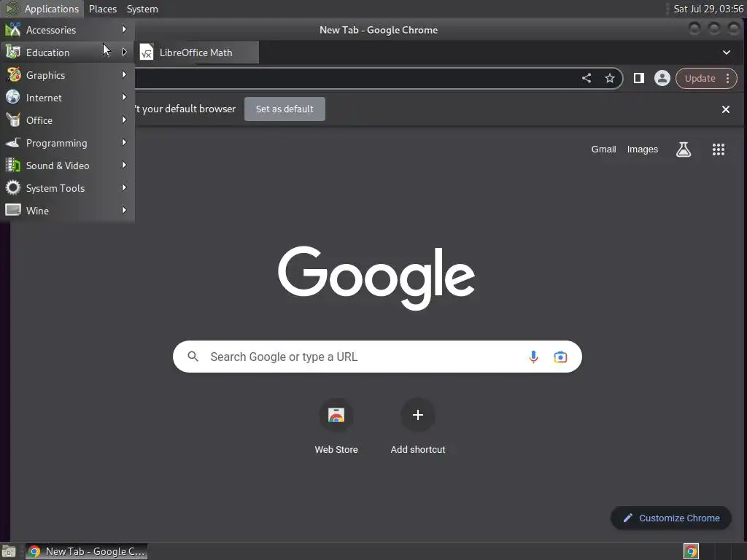Click the Customize Chrome button
Image resolution: width=747 pixels, height=560 pixels.
click(671, 518)
